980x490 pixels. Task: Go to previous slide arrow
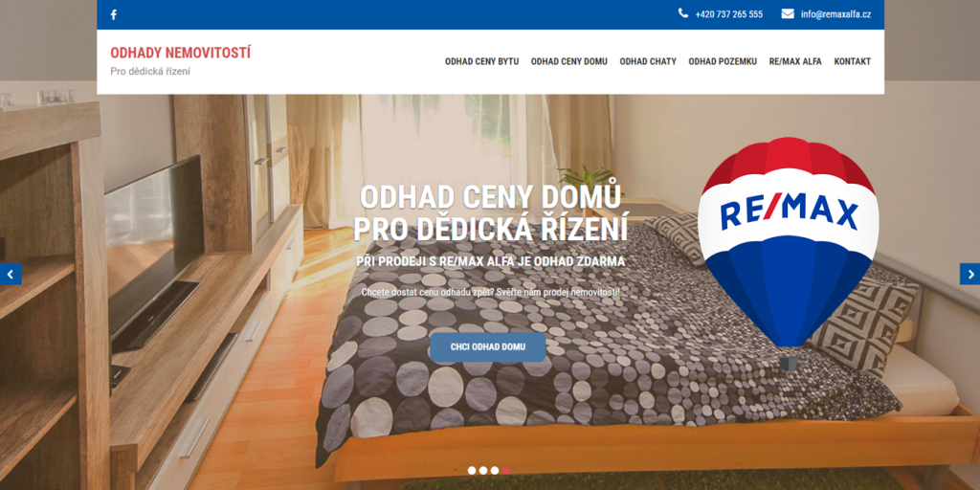11,274
